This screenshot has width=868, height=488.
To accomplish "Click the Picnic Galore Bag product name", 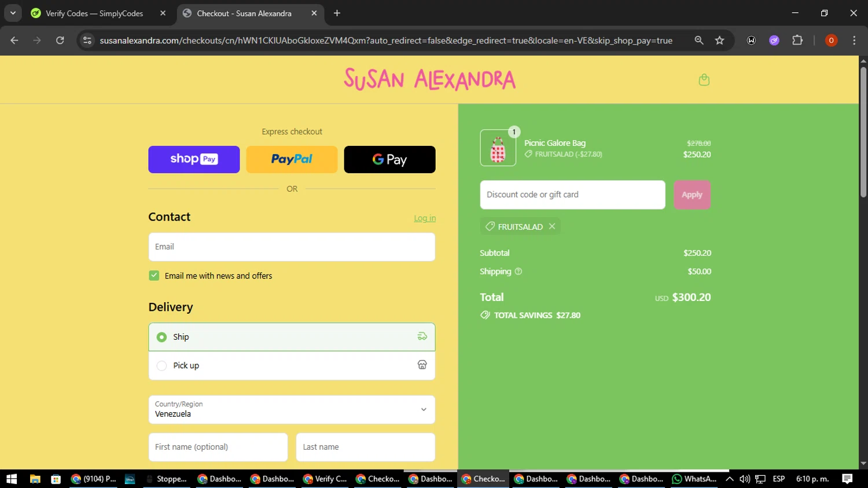I will 555,143.
